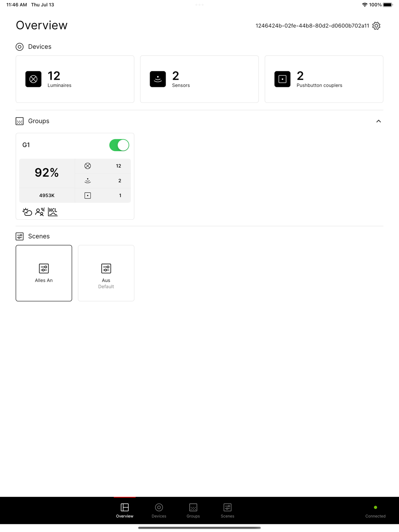Tap the 4953K color temperature value

47,195
